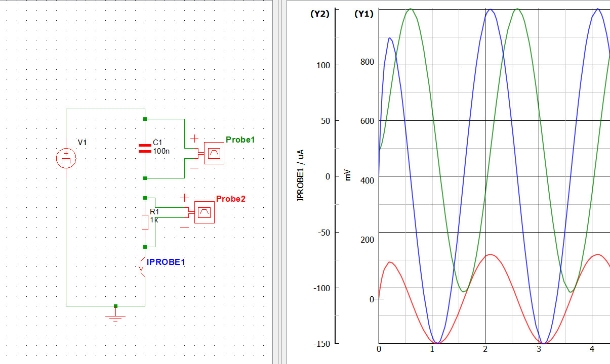The height and width of the screenshot is (364, 610).
Task: Click the mV axis label
Action: click(348, 175)
